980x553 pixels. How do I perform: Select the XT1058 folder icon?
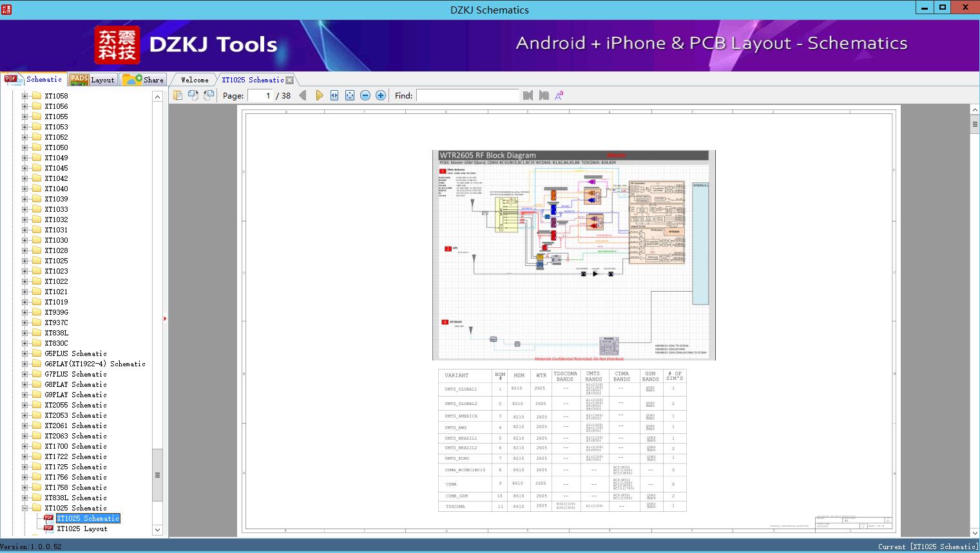coord(37,96)
